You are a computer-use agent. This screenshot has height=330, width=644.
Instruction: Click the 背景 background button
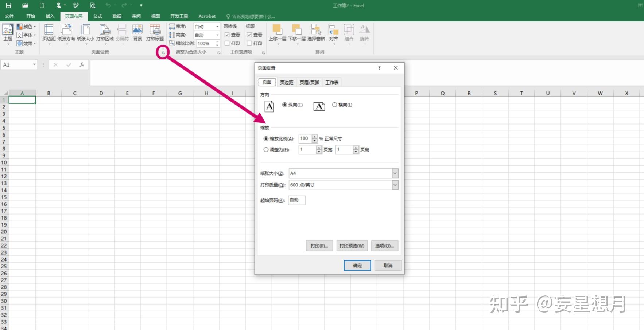point(137,33)
